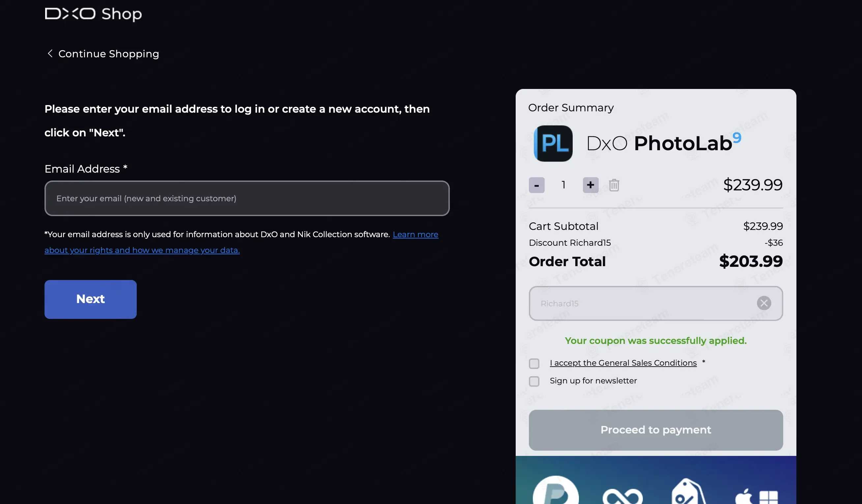Enable Sign up for newsletter checkbox
This screenshot has width=862, height=504.
point(534,381)
